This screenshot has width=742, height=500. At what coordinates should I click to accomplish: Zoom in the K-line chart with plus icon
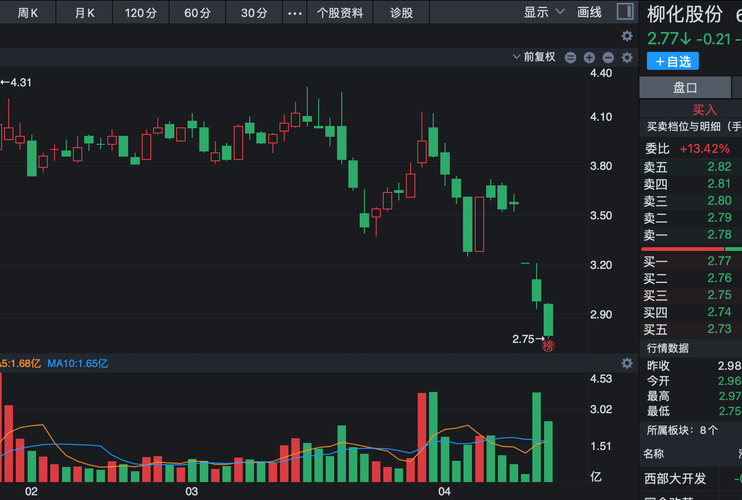[590, 57]
